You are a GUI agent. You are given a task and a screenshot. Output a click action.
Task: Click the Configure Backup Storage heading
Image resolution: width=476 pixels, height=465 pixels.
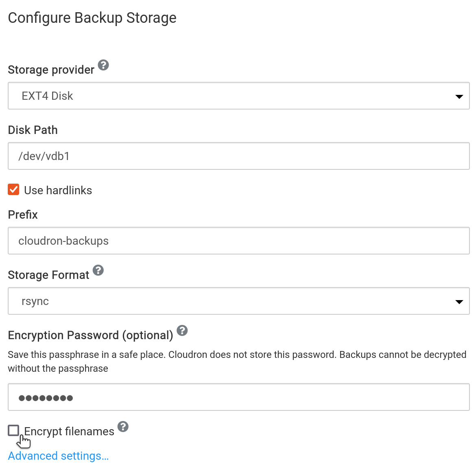(x=92, y=18)
